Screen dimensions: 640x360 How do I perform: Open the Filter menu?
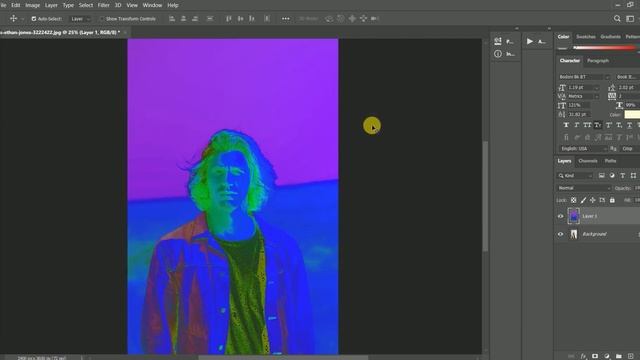[x=103, y=5]
